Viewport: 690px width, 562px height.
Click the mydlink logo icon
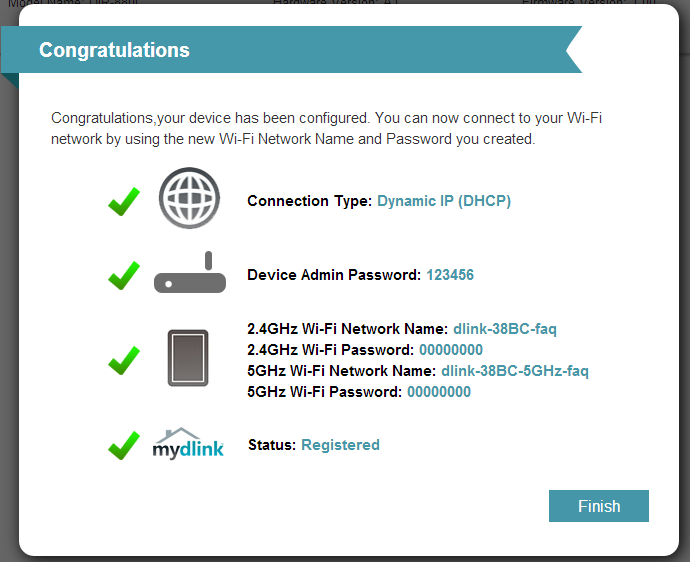click(x=188, y=443)
